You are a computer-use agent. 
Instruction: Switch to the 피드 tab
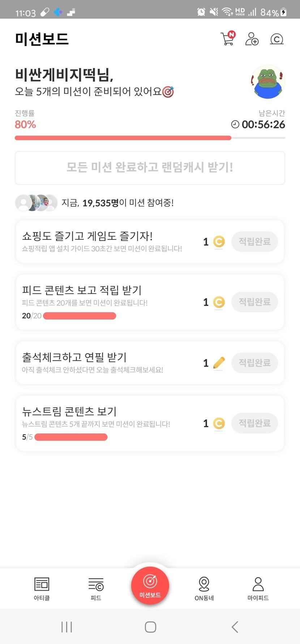pyautogui.click(x=96, y=589)
